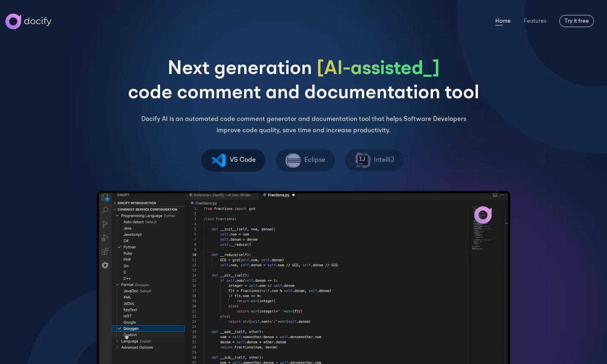This screenshot has width=607, height=364.
Task: Switch to the Fractions.py editor tab
Action: [x=278, y=195]
